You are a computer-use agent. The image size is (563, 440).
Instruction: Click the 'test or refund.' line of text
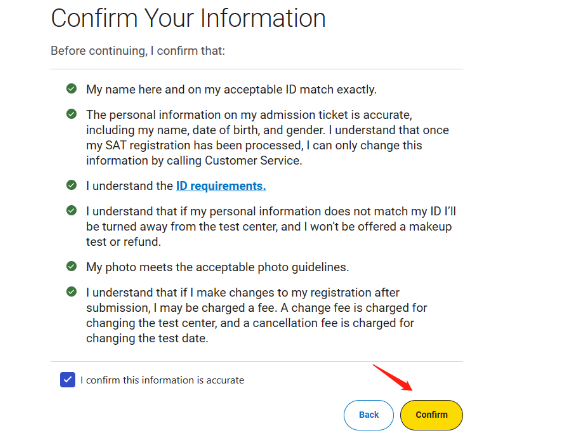tap(123, 242)
